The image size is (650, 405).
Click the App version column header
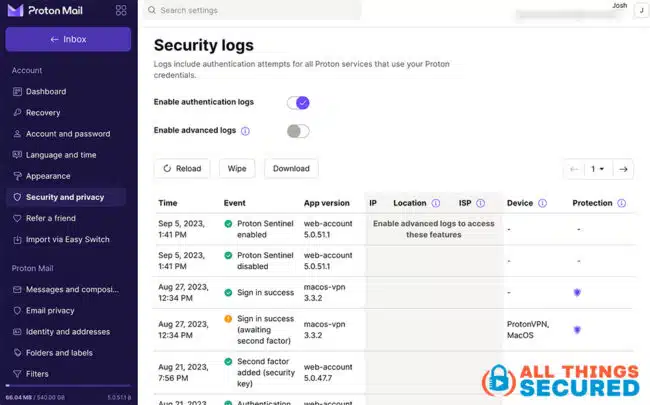tap(327, 203)
